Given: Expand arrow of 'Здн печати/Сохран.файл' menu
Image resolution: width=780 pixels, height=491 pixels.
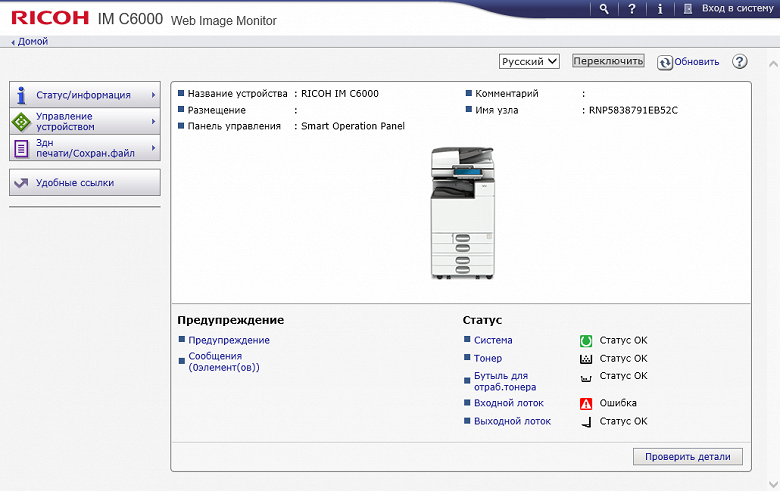Looking at the screenshot, I should pyautogui.click(x=154, y=148).
